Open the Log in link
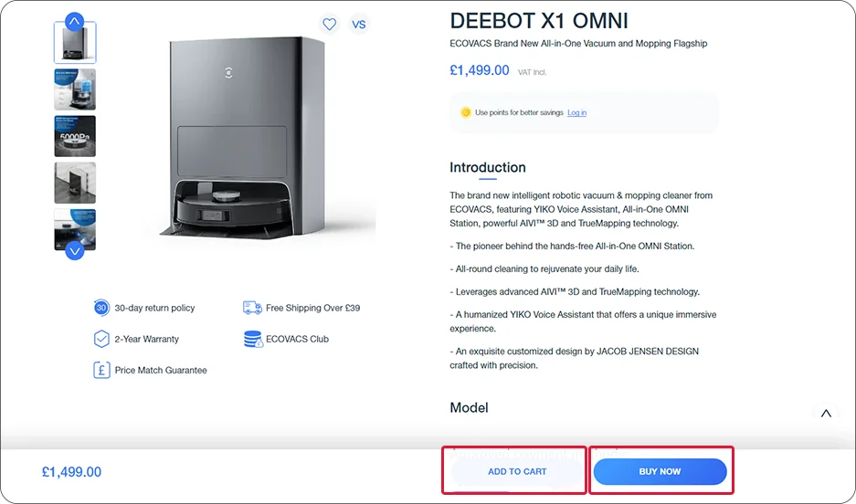The image size is (856, 504). (x=576, y=112)
